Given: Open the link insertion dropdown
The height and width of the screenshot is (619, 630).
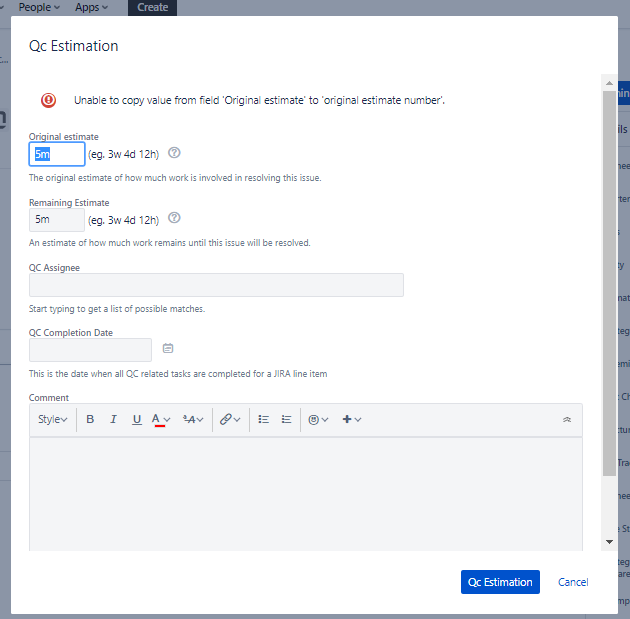Looking at the screenshot, I should 230,419.
